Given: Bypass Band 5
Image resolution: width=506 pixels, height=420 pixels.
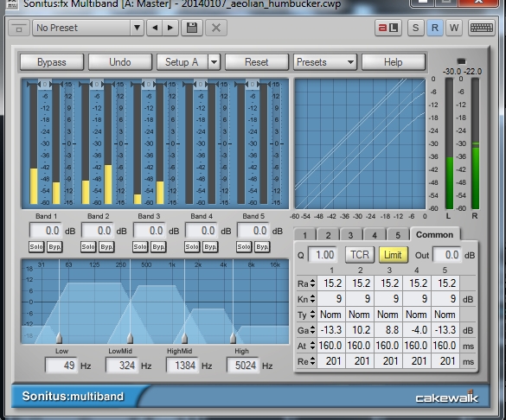Looking at the screenshot, I should 262,247.
